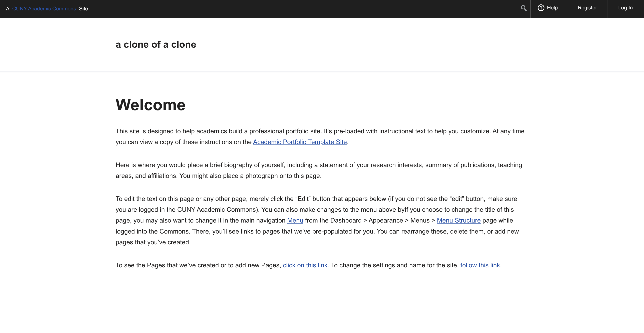The width and height of the screenshot is (644, 333).
Task: Open the search magnifier icon
Action: (x=524, y=8)
